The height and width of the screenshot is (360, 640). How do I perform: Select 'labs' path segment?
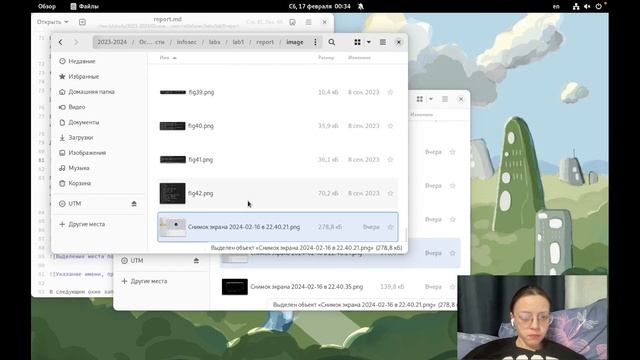214,42
